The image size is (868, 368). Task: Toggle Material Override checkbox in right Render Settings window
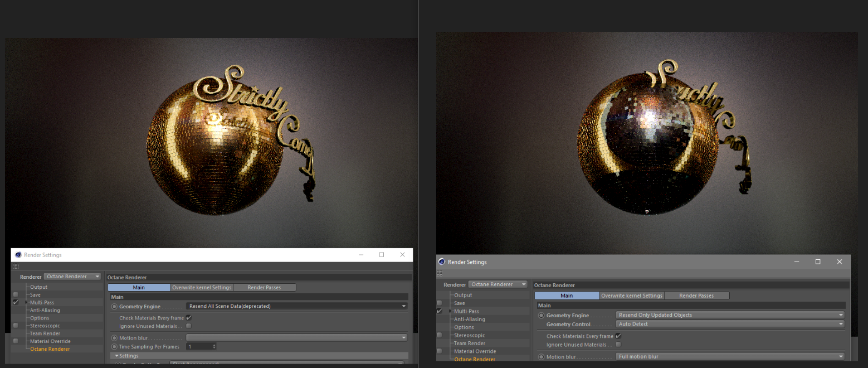tap(439, 351)
